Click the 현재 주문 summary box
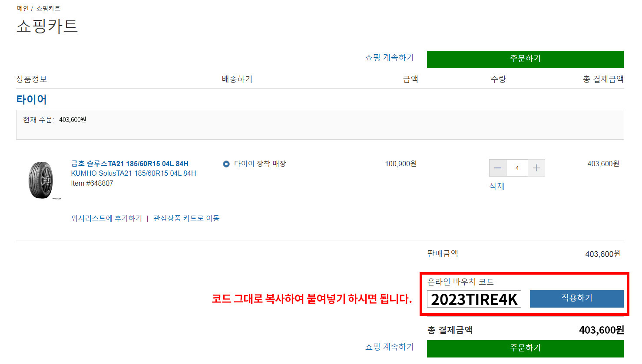 pyautogui.click(x=320, y=125)
